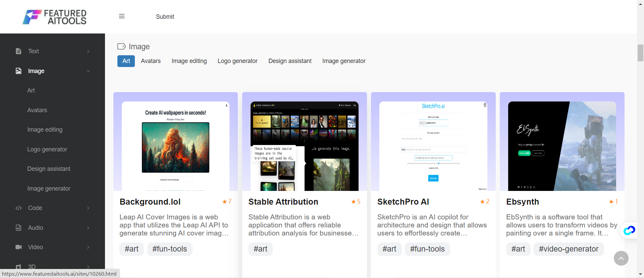Open Avatars in the sidebar submenu

[x=37, y=110]
